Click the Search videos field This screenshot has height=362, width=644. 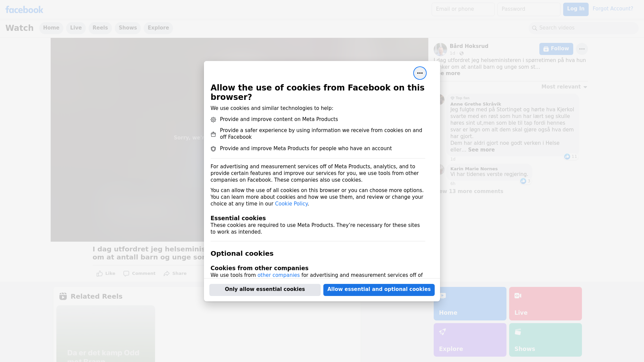pos(584,28)
